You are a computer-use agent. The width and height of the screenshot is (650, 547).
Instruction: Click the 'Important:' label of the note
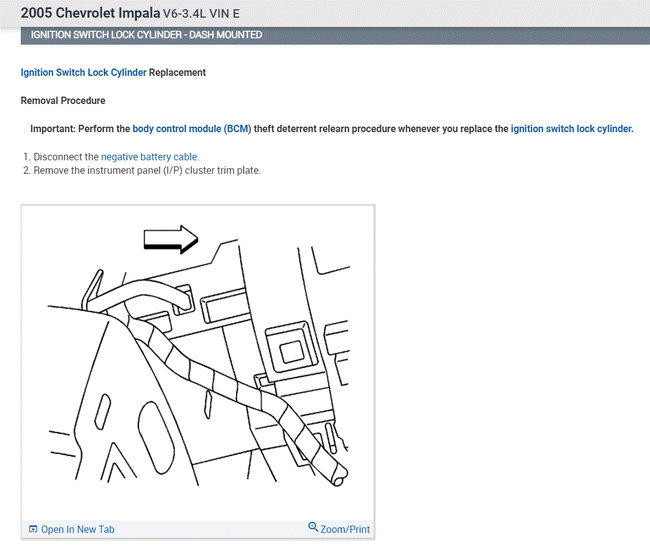coord(53,129)
